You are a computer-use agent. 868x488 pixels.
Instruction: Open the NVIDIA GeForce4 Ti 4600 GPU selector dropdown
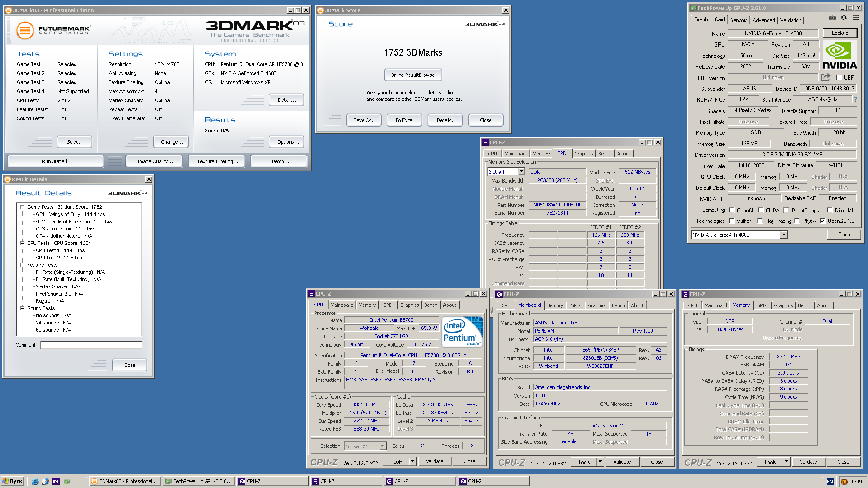click(x=783, y=235)
